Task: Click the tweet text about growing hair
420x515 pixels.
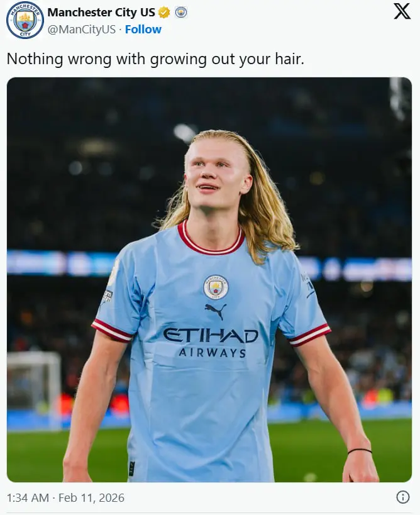Action: point(155,59)
